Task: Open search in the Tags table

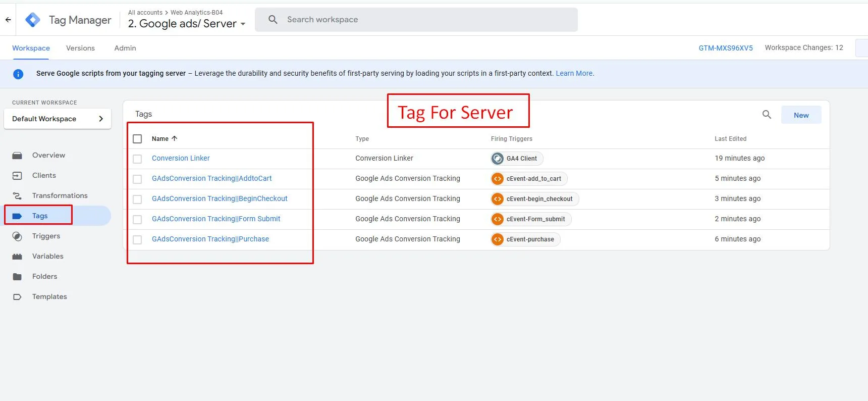Action: click(767, 115)
